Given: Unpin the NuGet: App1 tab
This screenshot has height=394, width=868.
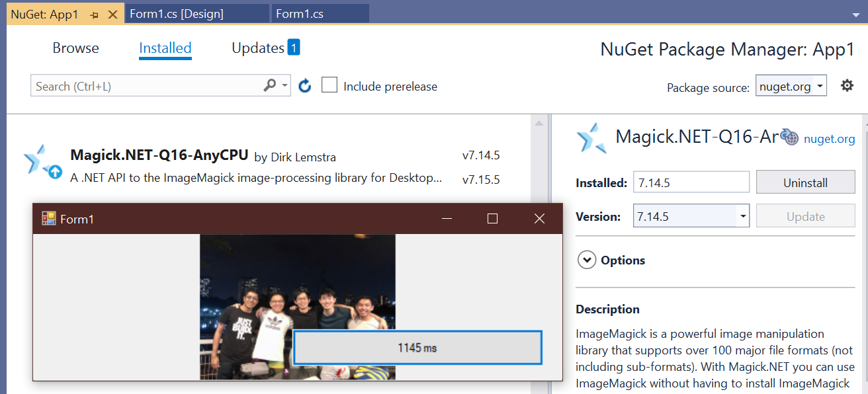Looking at the screenshot, I should click(x=93, y=13).
